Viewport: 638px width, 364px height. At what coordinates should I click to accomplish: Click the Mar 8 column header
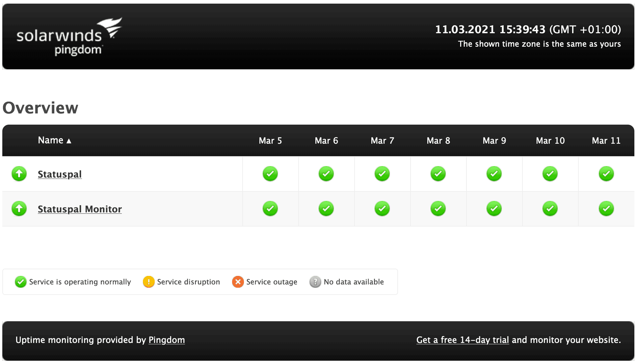pos(438,141)
